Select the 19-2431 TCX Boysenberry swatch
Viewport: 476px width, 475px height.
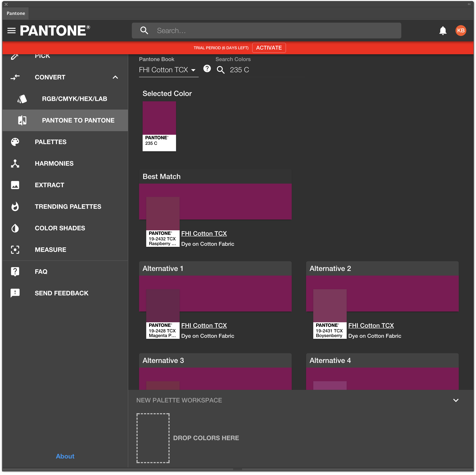tap(330, 314)
